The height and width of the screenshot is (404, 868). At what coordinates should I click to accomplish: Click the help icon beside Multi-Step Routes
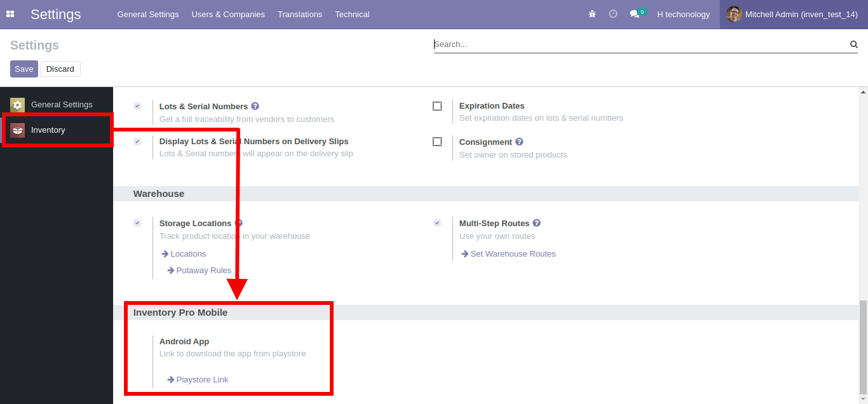coord(536,223)
